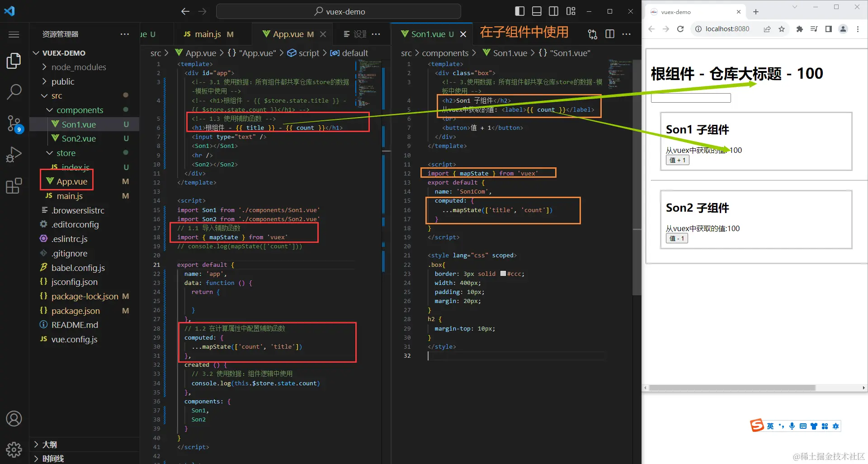The height and width of the screenshot is (464, 868).
Task: Expand the 大纲 outline section
Action: pos(49,445)
